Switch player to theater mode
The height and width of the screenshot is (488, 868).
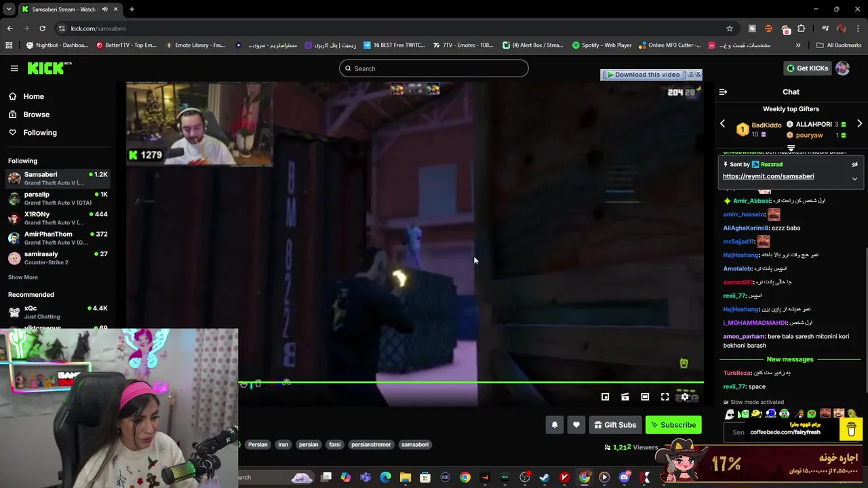click(645, 396)
